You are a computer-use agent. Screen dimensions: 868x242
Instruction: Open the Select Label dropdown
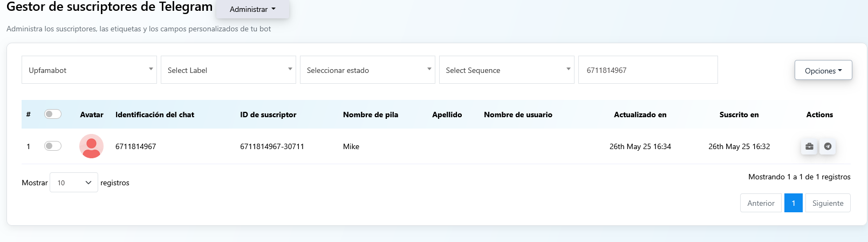(228, 70)
